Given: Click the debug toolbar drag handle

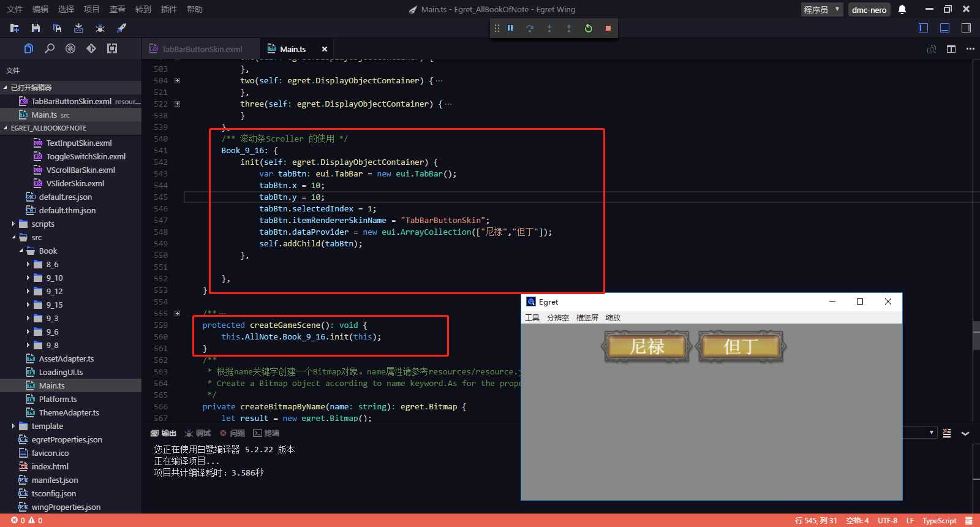Looking at the screenshot, I should coord(497,28).
